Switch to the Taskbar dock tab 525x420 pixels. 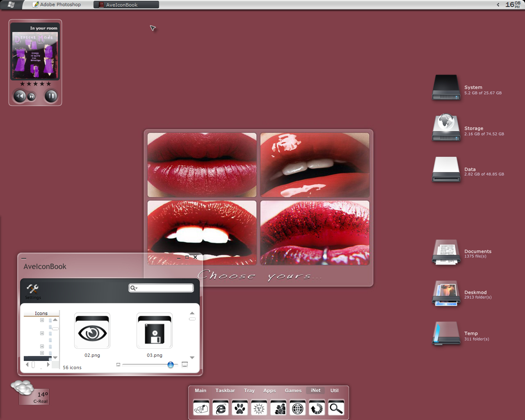point(225,390)
